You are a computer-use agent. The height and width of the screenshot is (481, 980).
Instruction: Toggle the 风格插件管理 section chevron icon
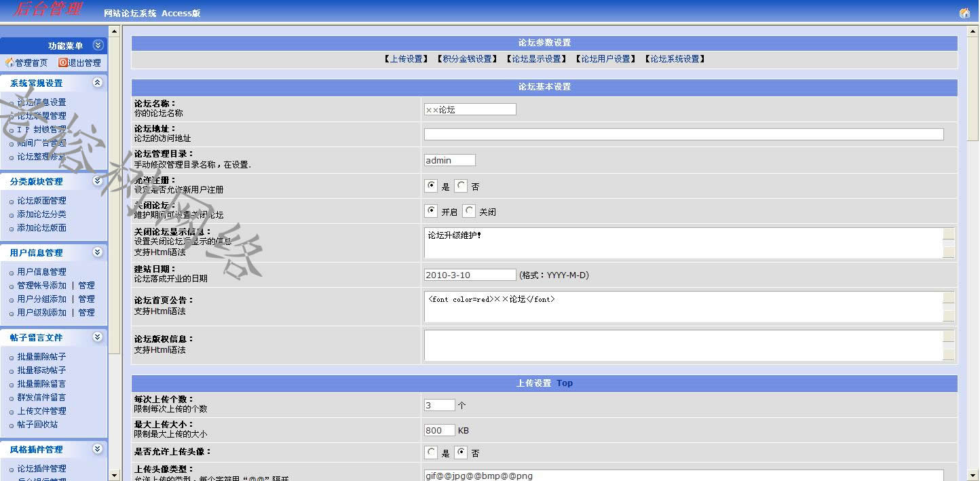pyautogui.click(x=98, y=449)
